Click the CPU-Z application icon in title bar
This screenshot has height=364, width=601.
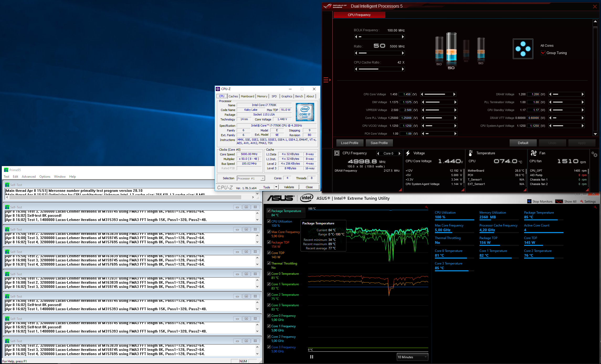tap(218, 89)
